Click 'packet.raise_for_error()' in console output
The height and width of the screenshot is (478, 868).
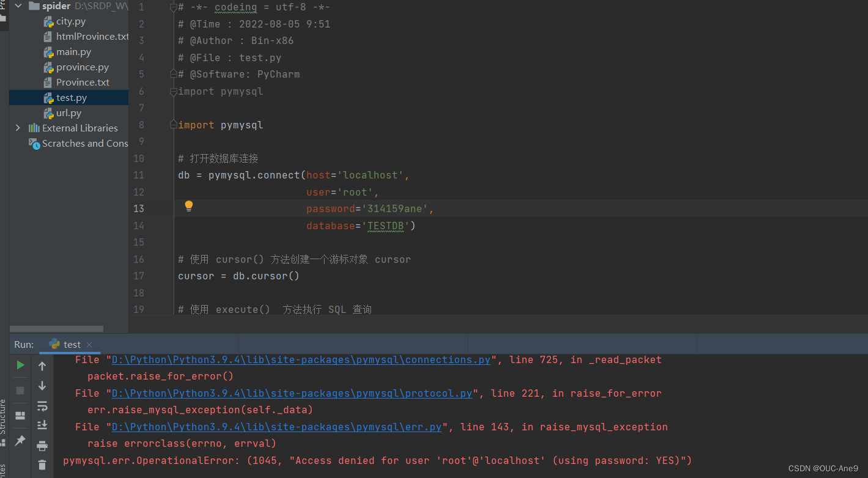coord(161,376)
